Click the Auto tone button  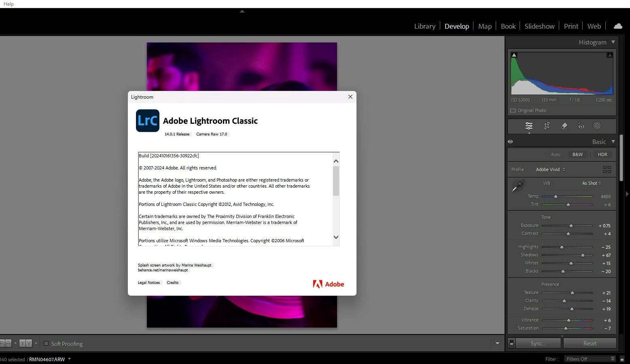point(556,154)
